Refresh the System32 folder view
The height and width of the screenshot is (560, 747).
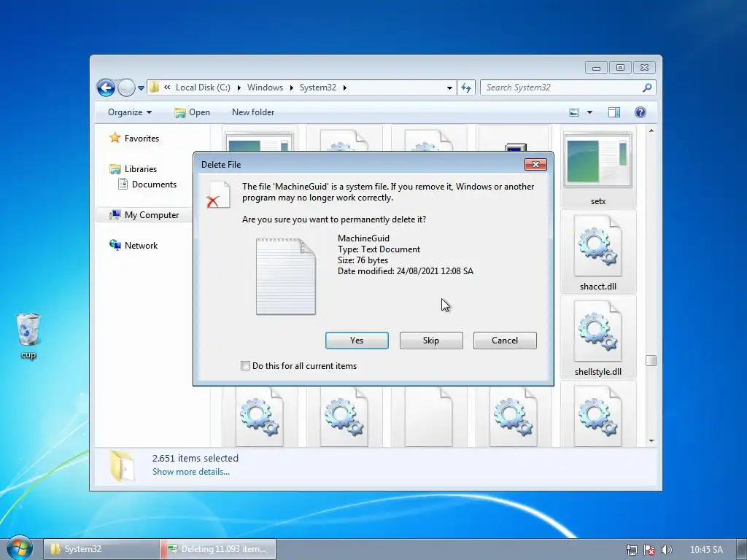point(466,87)
